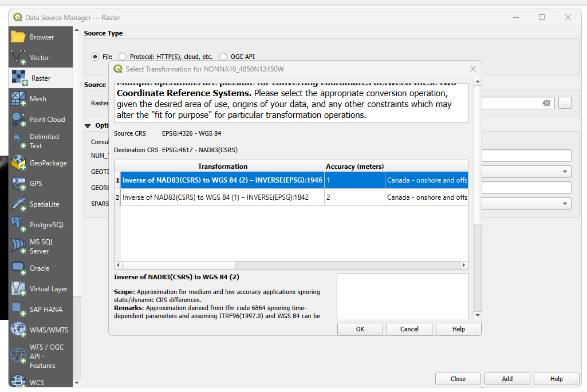Browse for raster dataset with ellipsis button
587x392 pixels.
tap(565, 102)
